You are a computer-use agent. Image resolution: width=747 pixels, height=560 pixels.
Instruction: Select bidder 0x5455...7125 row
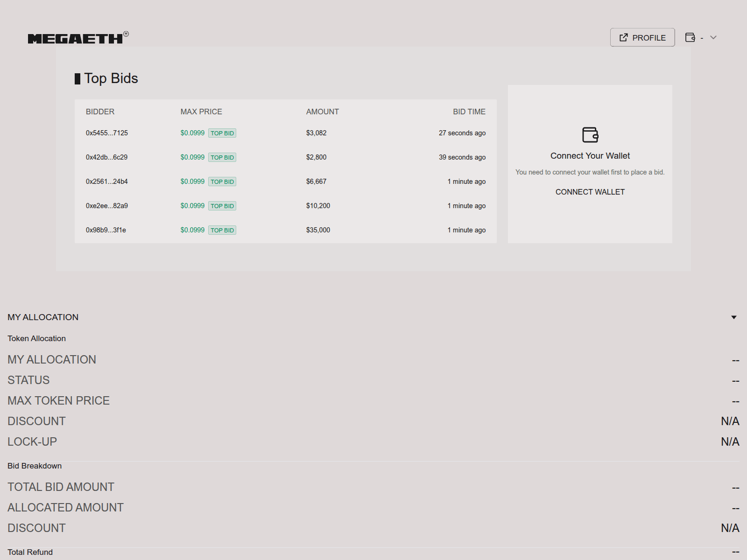pos(106,133)
